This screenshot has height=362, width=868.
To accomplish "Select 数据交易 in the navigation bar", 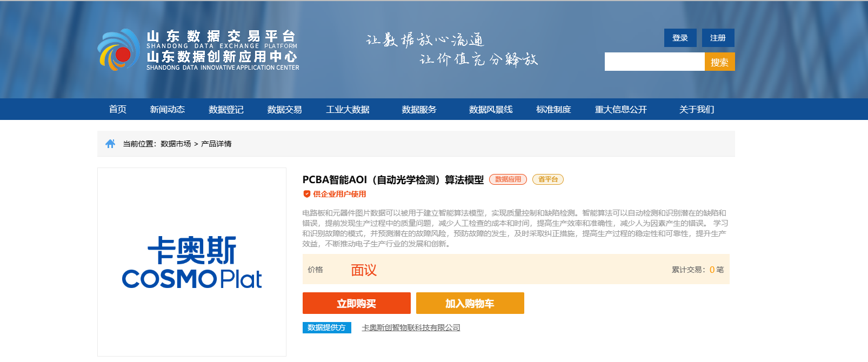I will tap(284, 109).
